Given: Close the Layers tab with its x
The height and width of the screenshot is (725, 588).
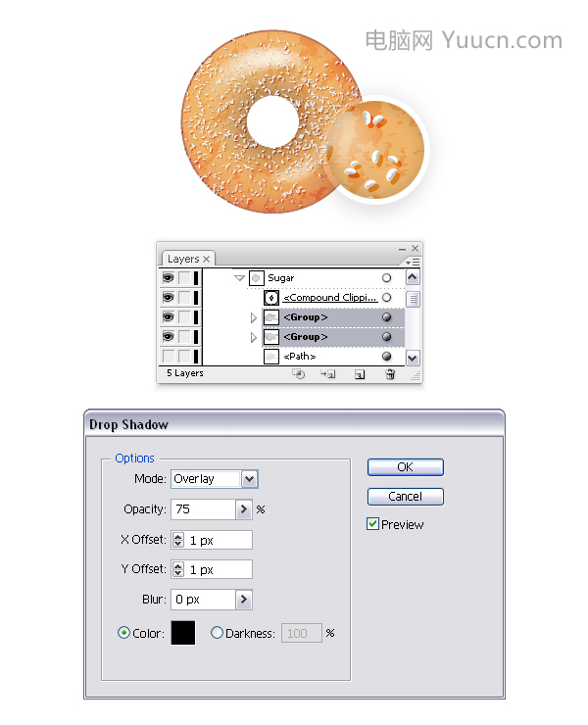Looking at the screenshot, I should (x=207, y=259).
